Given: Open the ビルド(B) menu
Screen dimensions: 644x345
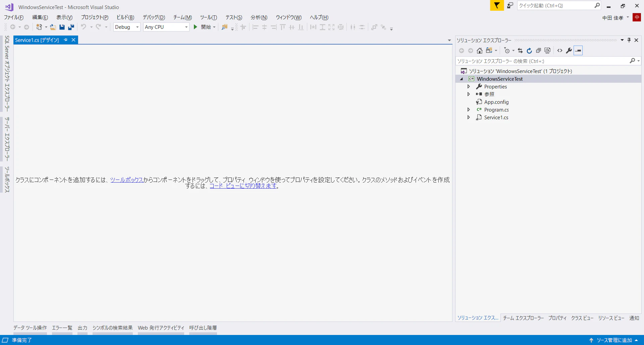Looking at the screenshot, I should coord(125,17).
